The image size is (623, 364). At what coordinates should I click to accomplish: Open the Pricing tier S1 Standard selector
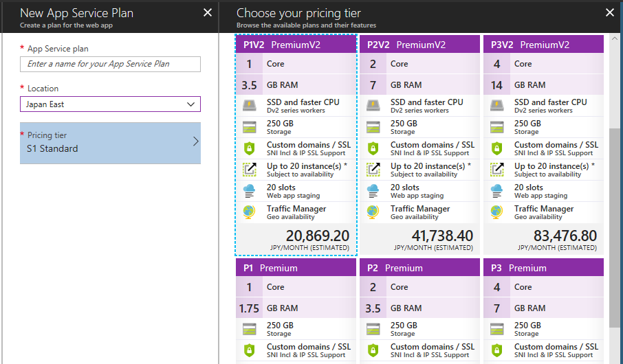[110, 143]
